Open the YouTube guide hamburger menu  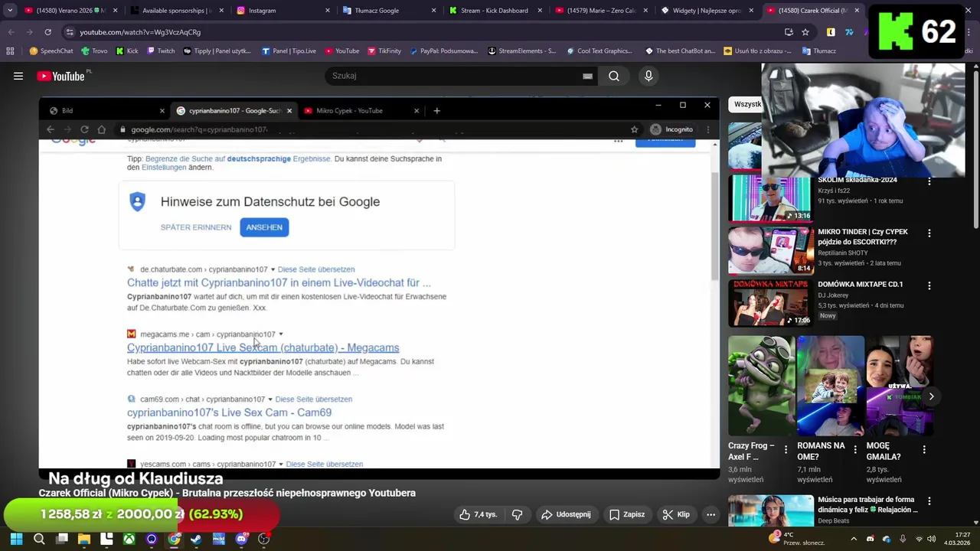(18, 76)
